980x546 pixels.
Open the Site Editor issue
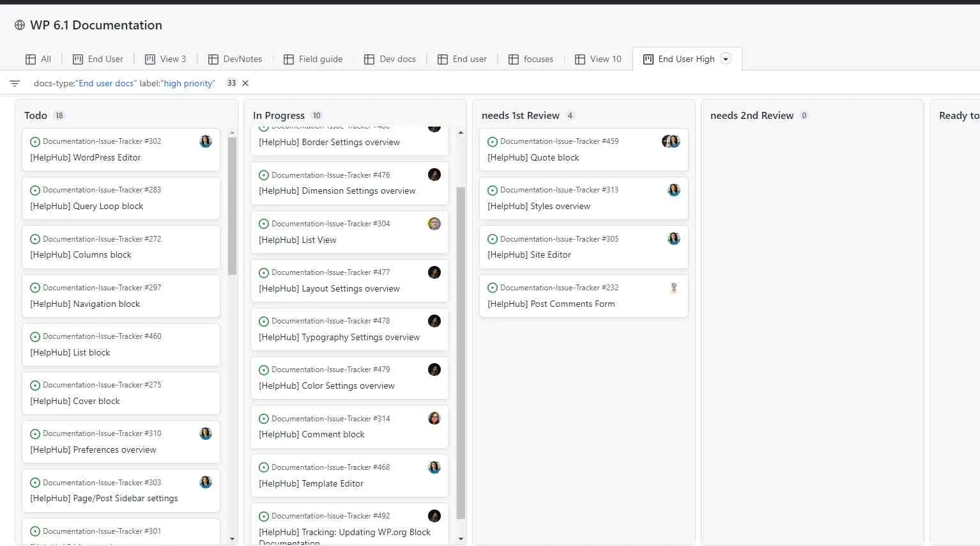530,254
